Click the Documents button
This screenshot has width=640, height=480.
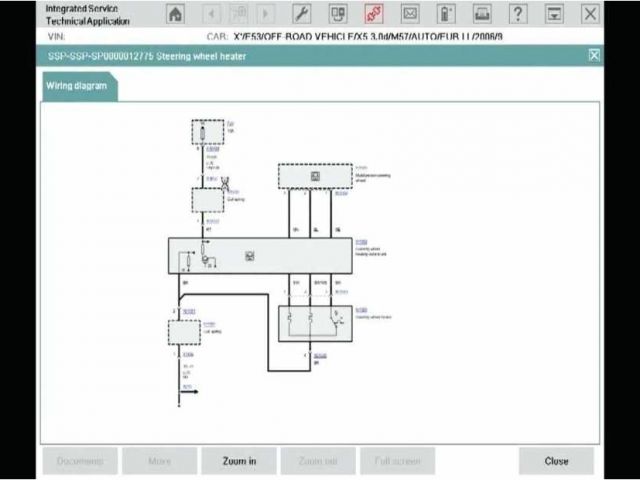point(79,461)
